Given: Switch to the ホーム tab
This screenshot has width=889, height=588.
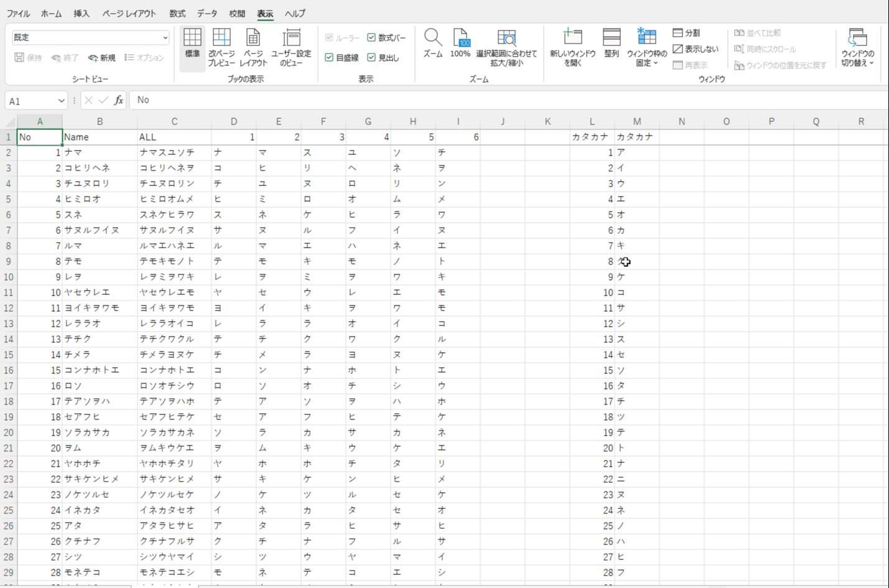Looking at the screenshot, I should pos(51,13).
